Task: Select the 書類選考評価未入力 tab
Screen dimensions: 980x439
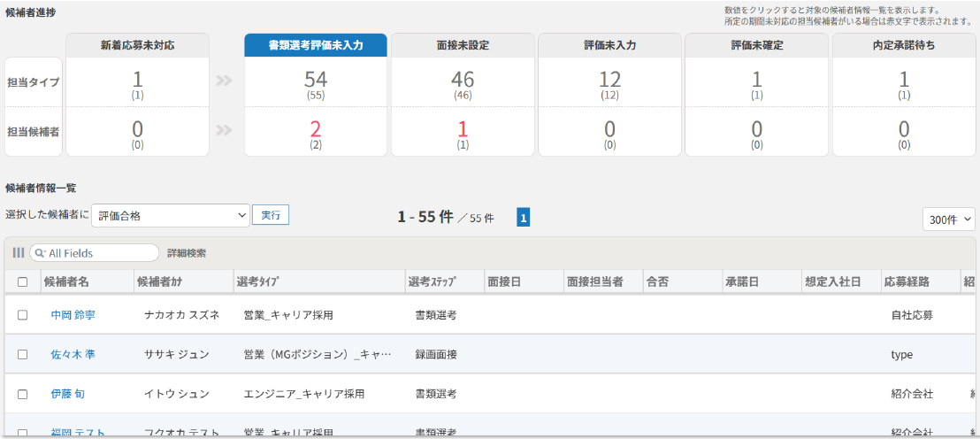Action: pos(316,45)
